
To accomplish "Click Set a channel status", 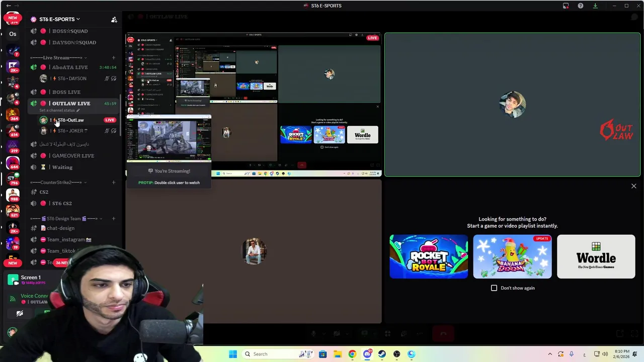I will pos(59,111).
